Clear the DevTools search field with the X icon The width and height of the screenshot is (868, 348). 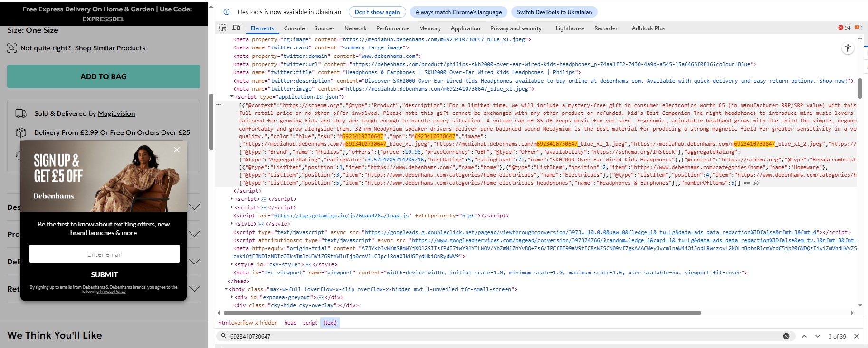[x=786, y=336]
